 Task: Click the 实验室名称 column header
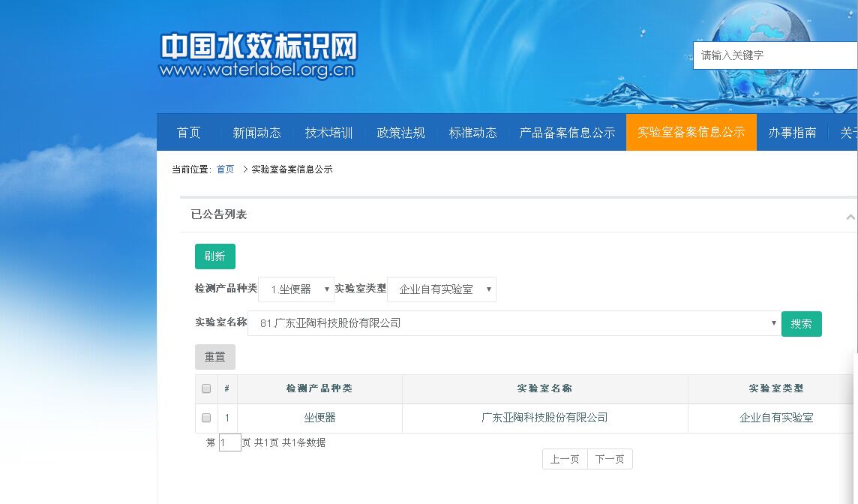[x=545, y=388]
